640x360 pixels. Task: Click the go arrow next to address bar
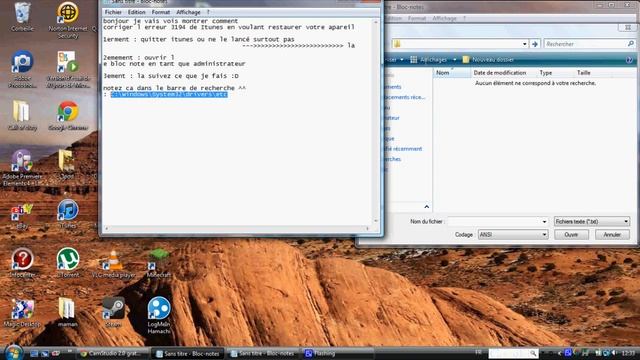click(x=535, y=44)
